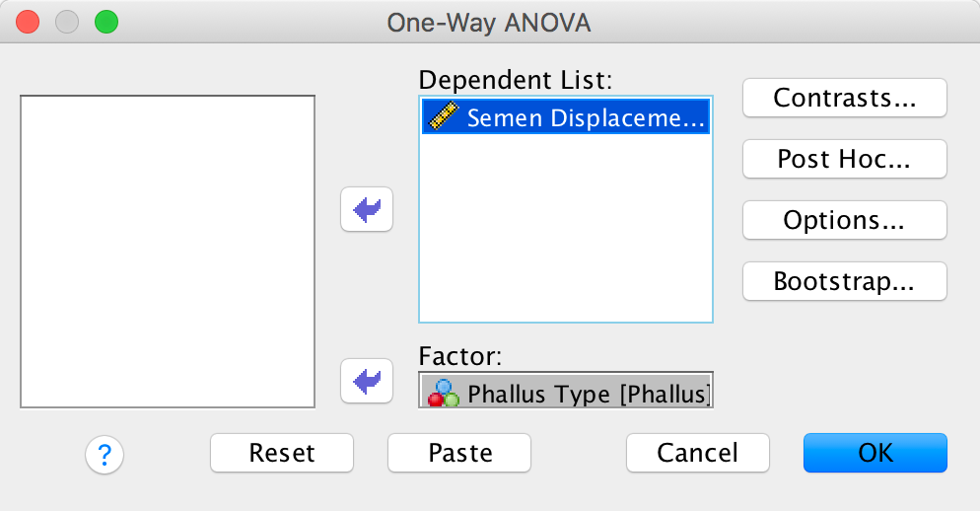Click the nominal balls icon in Factor field
The width and height of the screenshot is (980, 511).
[442, 393]
